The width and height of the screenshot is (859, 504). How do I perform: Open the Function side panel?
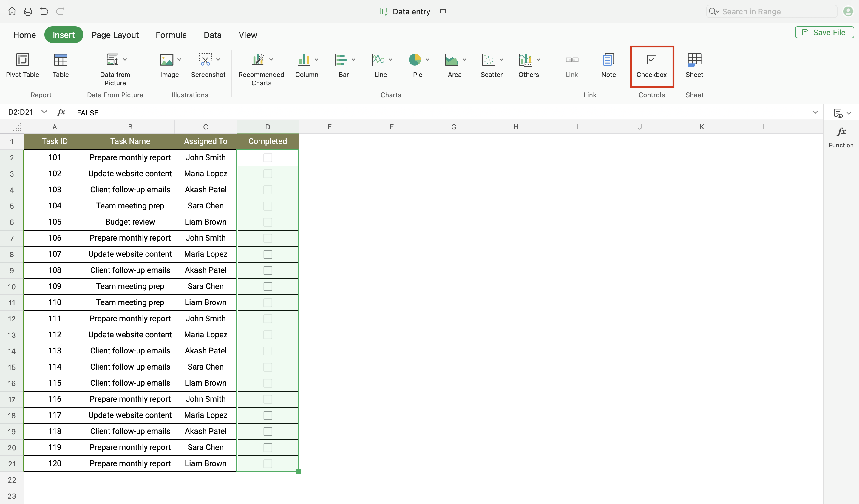pyautogui.click(x=841, y=137)
